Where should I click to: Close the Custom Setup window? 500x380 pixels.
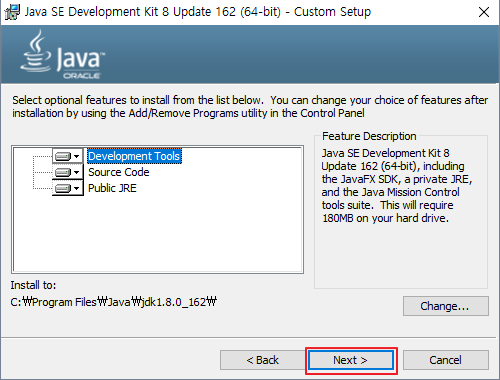(x=484, y=12)
